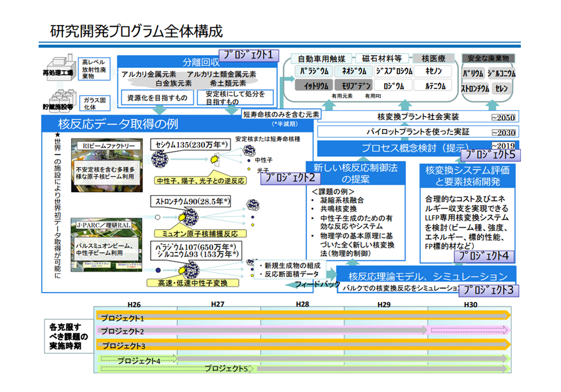Select the プロジェクト1 orange timeline bar

point(303,316)
